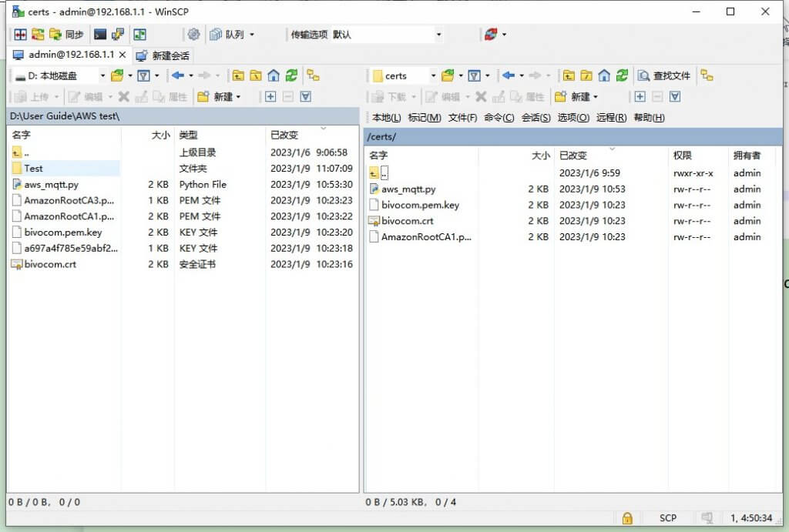The image size is (789, 532).
Task: Toggle synchronized browsing between panels
Action: 314,75
